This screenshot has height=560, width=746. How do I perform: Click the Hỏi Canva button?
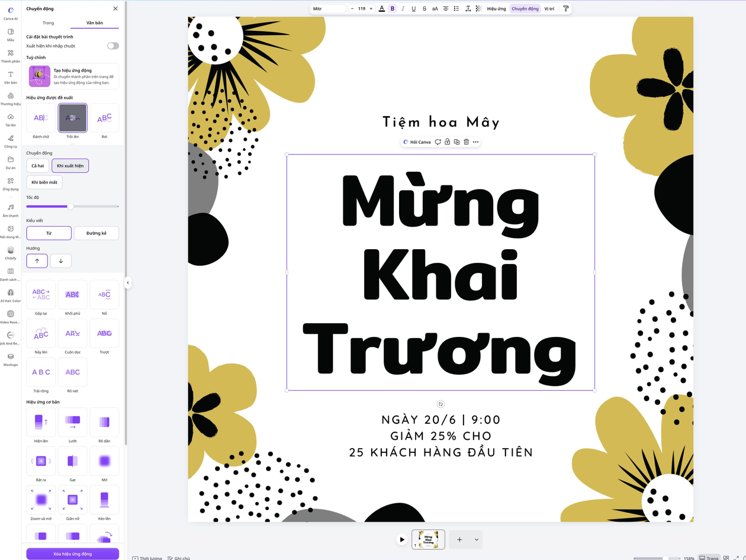click(x=417, y=142)
